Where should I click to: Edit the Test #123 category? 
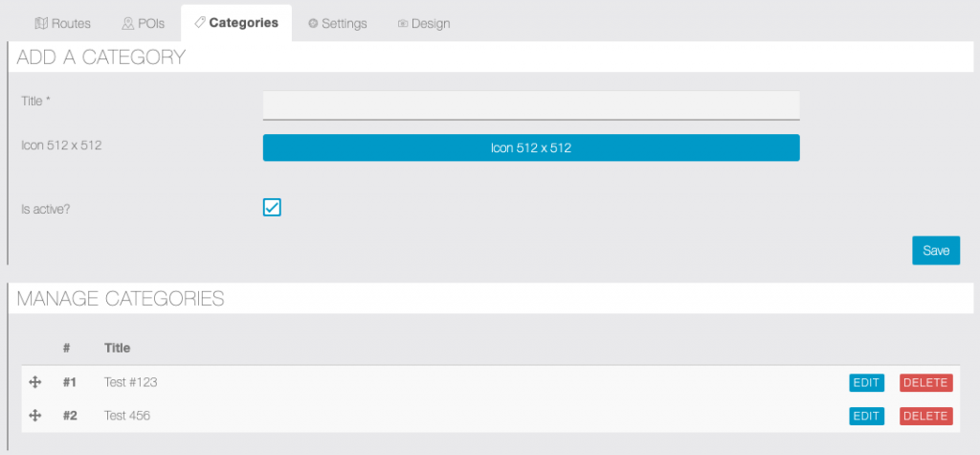click(x=866, y=382)
